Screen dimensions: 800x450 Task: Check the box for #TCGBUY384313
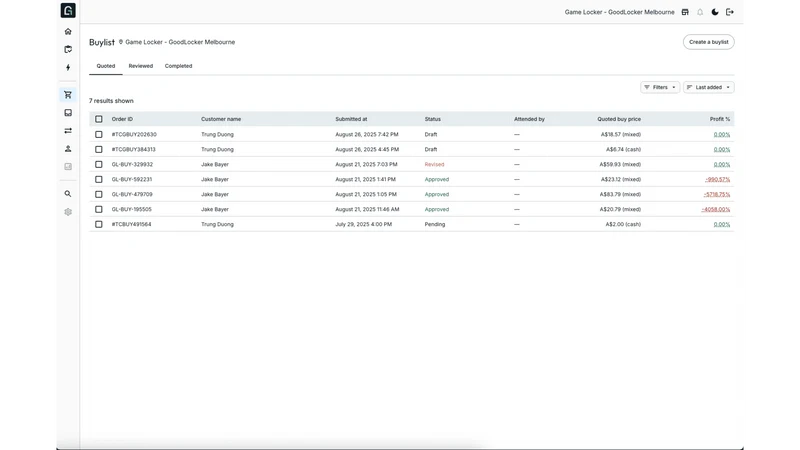coord(98,149)
